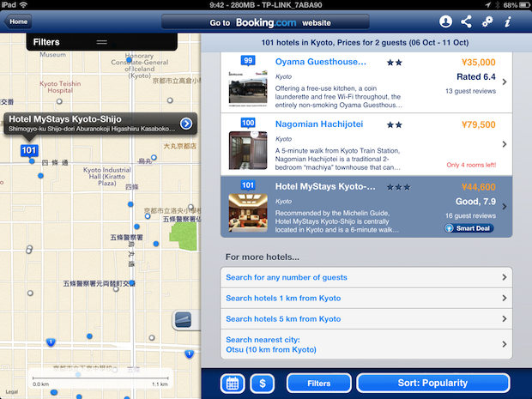Open settings gears icon

487,21
